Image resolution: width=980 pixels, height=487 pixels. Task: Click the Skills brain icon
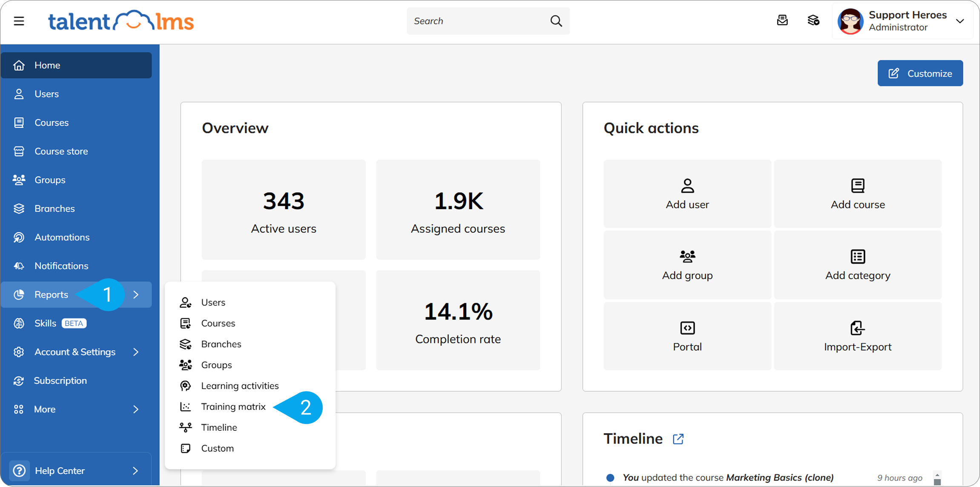19,323
